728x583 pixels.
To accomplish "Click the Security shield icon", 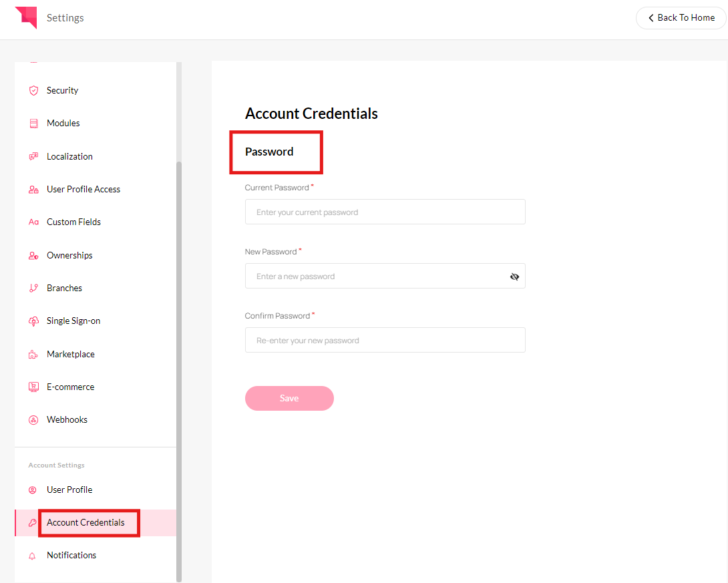I will 33,91.
